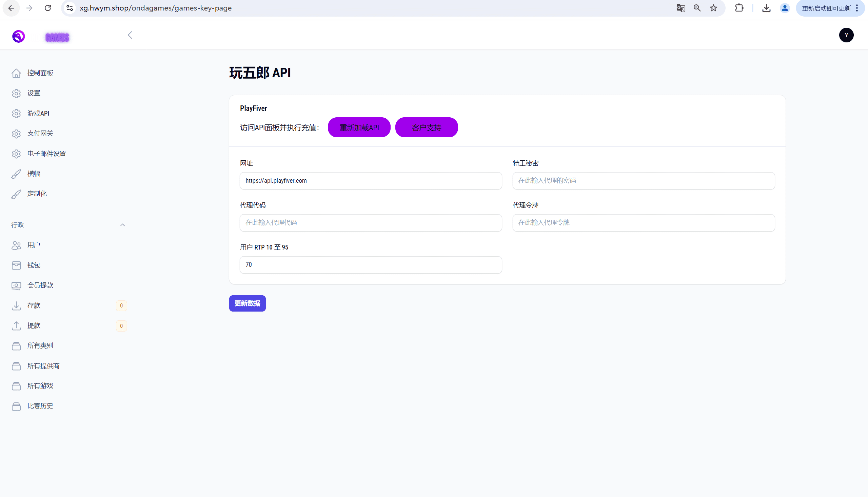Click the home icon beside 控制面板
This screenshot has width=868, height=497.
click(x=16, y=73)
